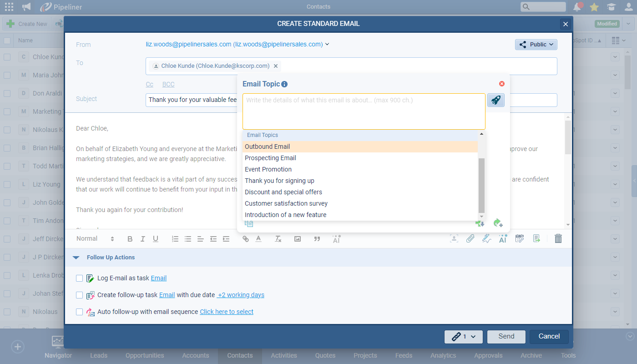Open the Email Topic info icon
Screen dimensions: 637x364
[284, 84]
